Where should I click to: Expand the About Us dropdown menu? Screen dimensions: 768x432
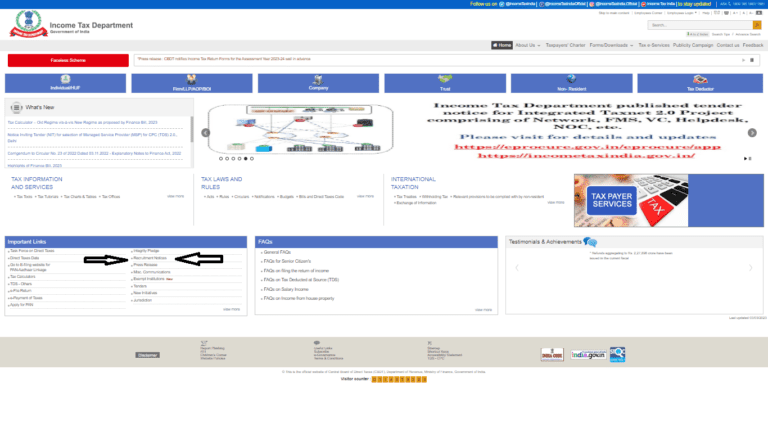528,45
